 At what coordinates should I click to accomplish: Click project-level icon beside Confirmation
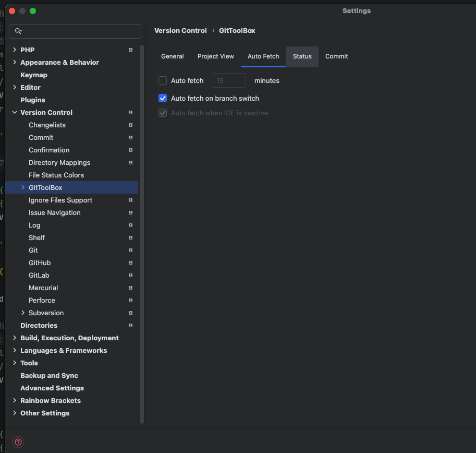[130, 150]
